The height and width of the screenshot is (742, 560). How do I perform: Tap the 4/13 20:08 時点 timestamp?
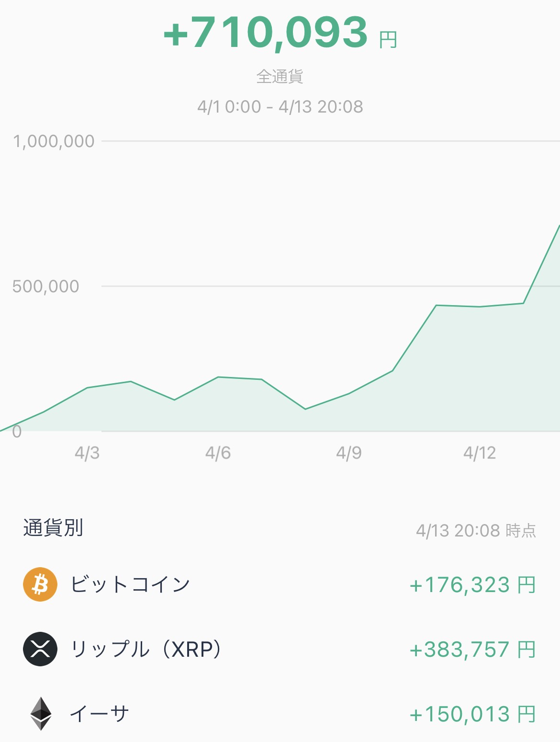476,531
